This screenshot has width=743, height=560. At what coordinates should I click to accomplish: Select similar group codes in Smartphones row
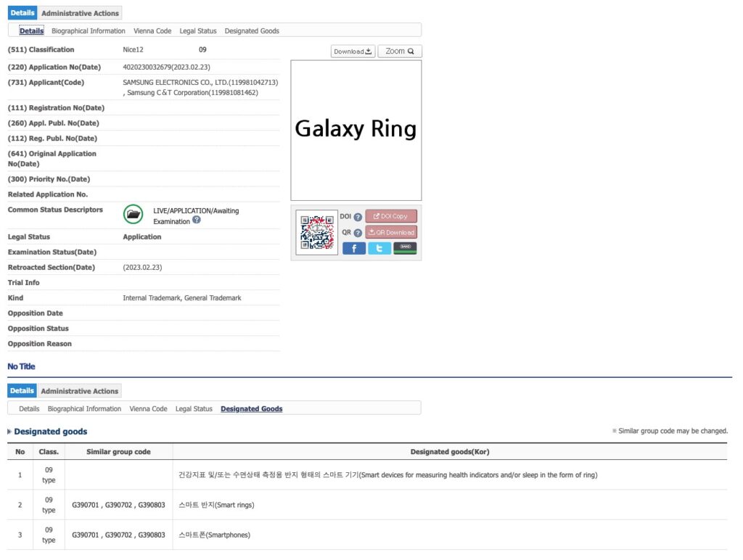point(118,535)
